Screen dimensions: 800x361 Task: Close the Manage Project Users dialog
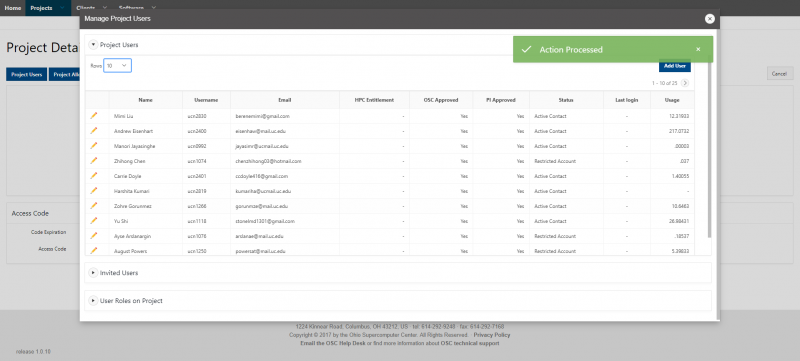tap(709, 19)
